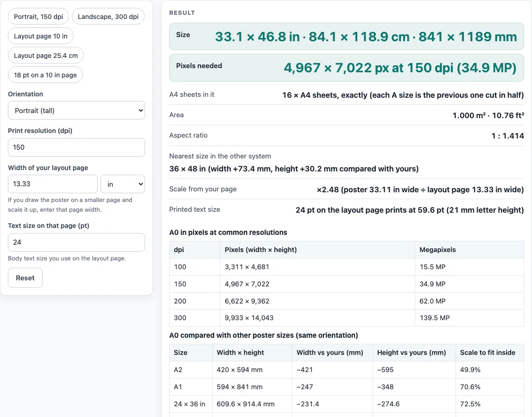Click the 70.6% scale to fit cell
532x417 pixels.
coord(489,387)
